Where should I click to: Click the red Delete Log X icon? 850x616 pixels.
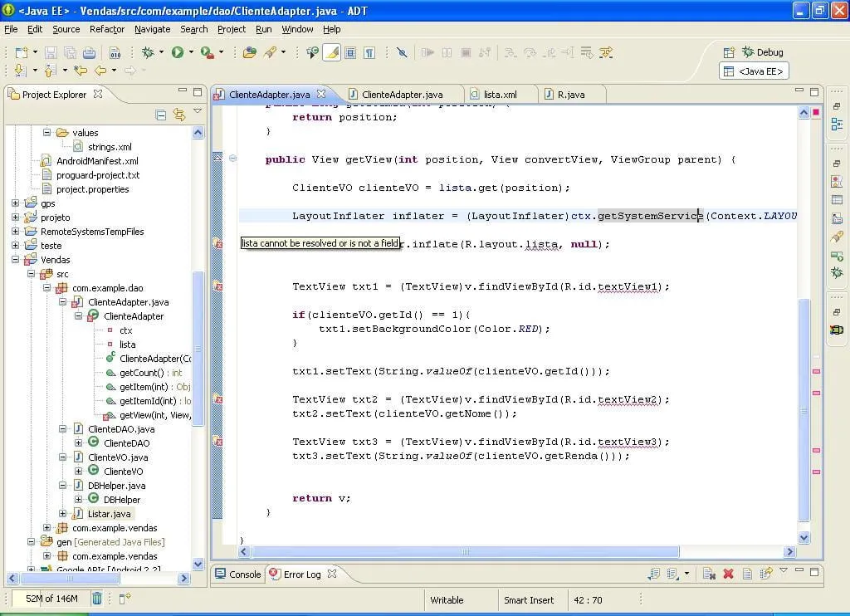pyautogui.click(x=728, y=574)
